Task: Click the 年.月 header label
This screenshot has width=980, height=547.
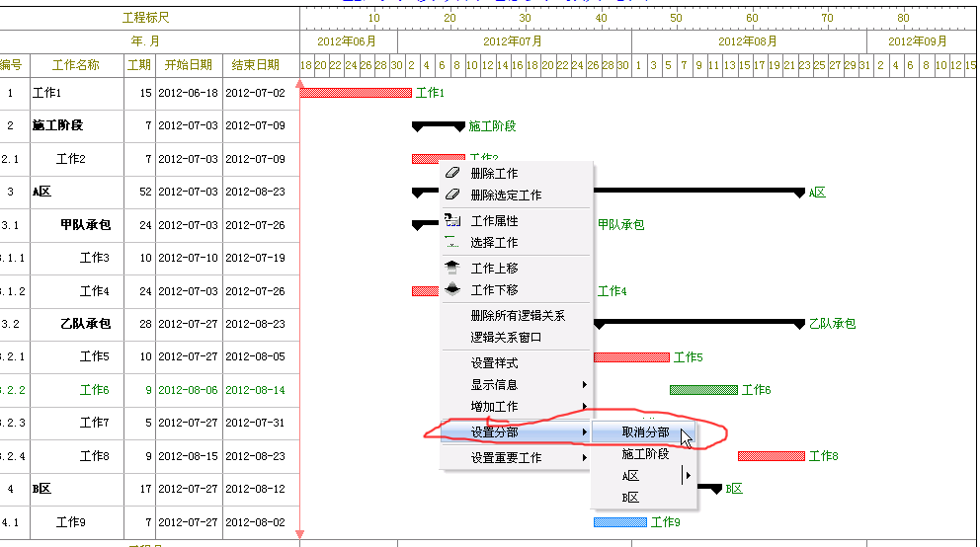Action: pyautogui.click(x=145, y=41)
